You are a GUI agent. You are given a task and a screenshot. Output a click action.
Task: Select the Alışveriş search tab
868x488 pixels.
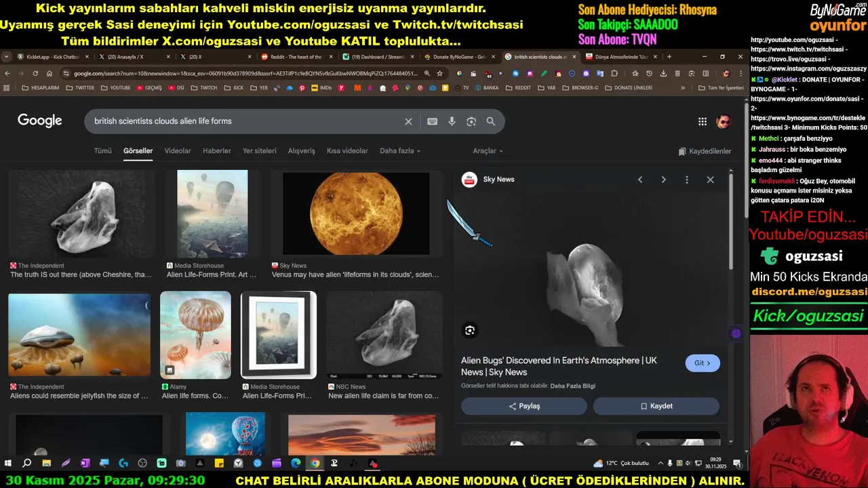(302, 151)
